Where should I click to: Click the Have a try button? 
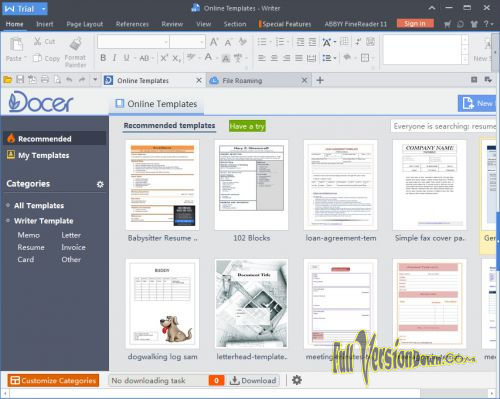coord(247,126)
